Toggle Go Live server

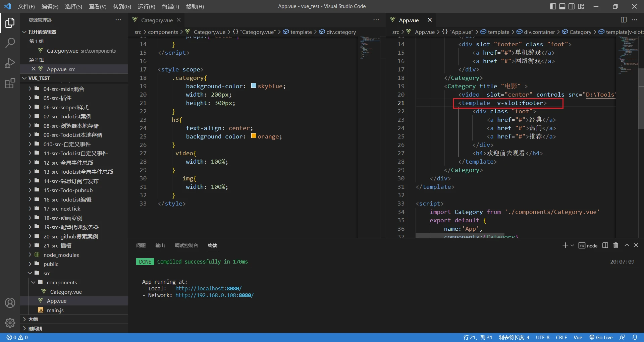pos(601,337)
